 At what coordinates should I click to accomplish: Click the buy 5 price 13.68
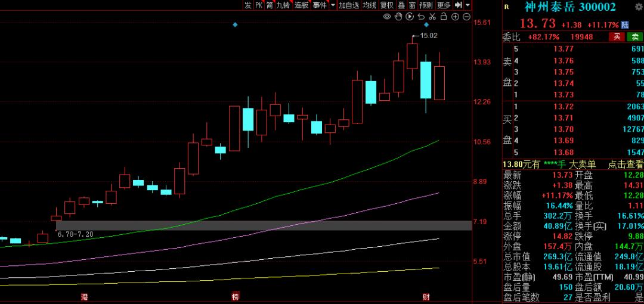tap(563, 153)
